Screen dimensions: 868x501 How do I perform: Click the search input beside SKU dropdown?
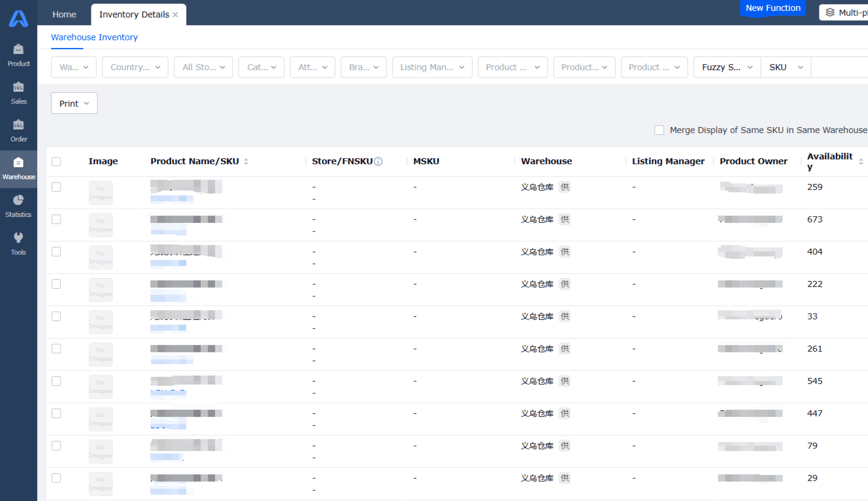(838, 67)
